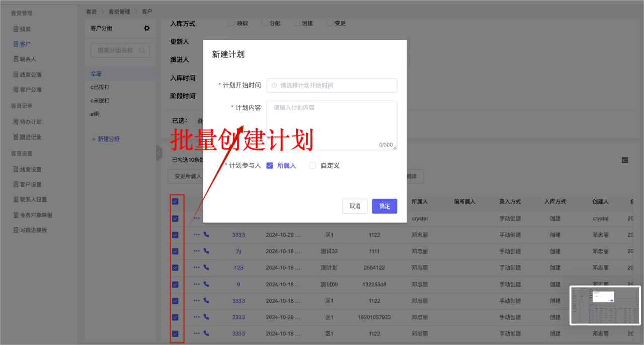Click the 所属人 column header
644x345 pixels.
pyautogui.click(x=420, y=202)
